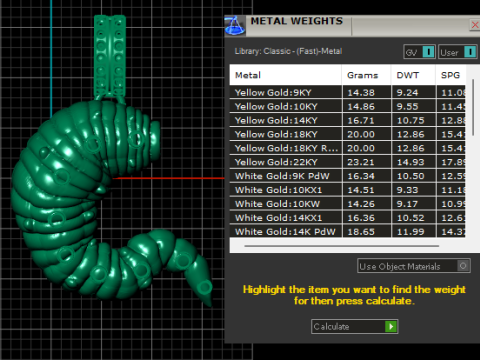Select the White Gold:14KX1 row

(x=348, y=218)
